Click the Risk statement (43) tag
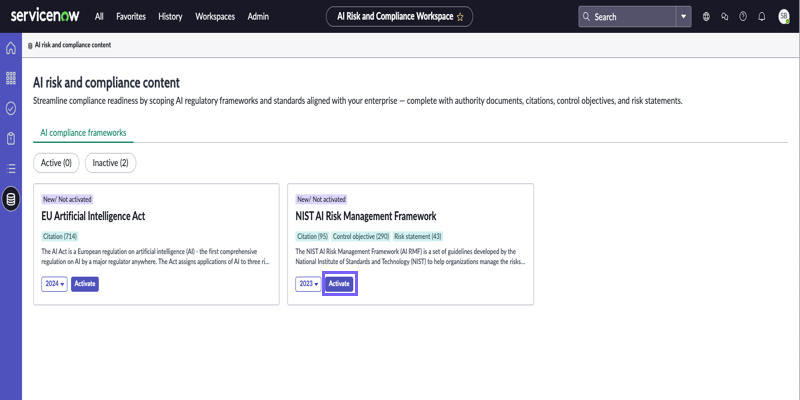This screenshot has height=400, width=800. tap(418, 236)
